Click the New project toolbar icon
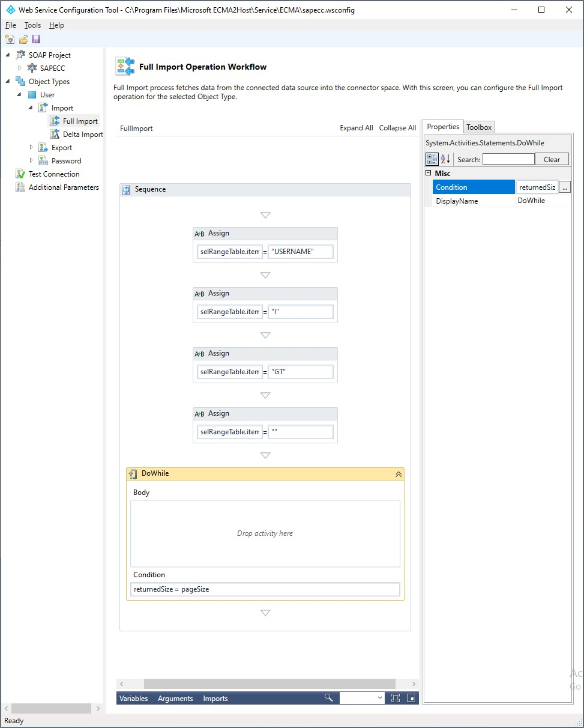 pyautogui.click(x=10, y=40)
